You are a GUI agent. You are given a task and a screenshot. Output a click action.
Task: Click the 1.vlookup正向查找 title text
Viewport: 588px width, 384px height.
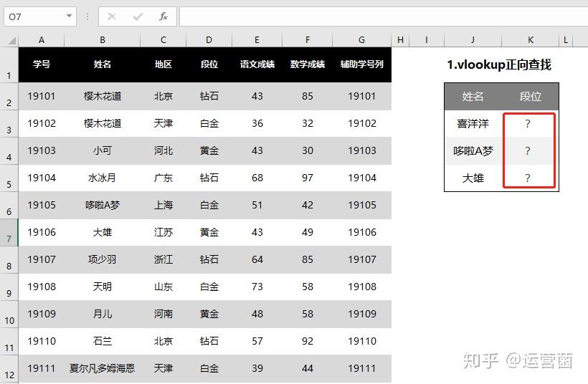(499, 64)
